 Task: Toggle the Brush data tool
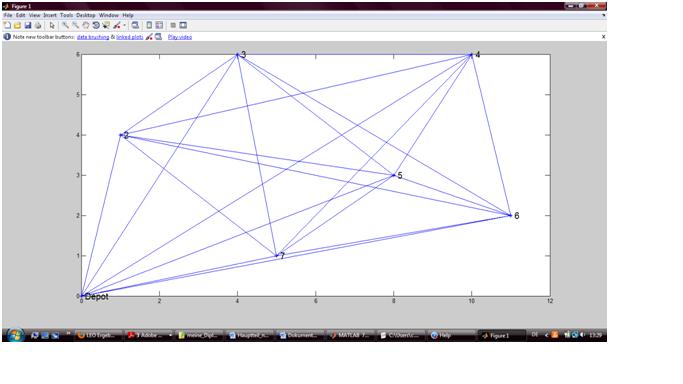[116, 26]
